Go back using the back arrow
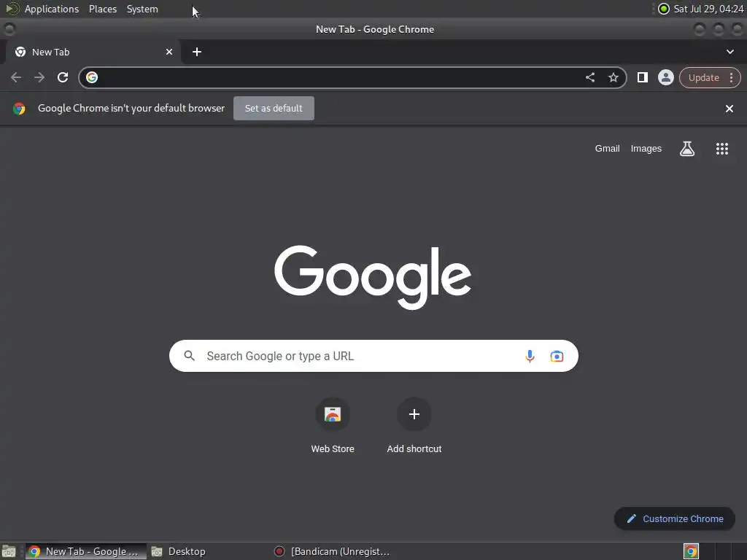This screenshot has height=560, width=747. point(16,77)
